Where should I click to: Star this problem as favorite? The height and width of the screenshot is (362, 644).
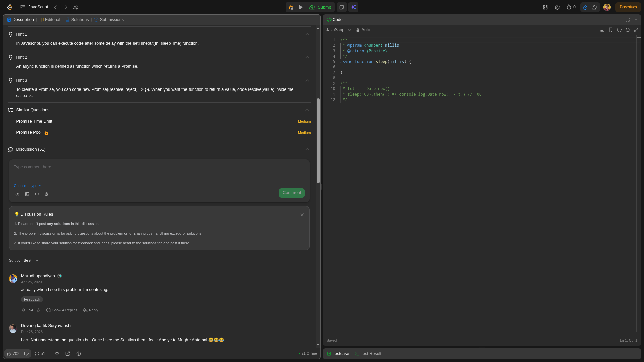[57, 354]
